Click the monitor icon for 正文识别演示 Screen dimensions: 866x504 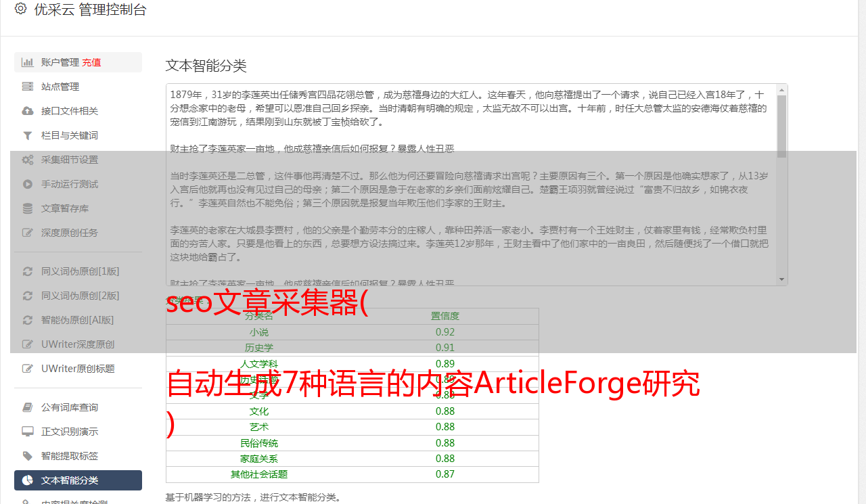(28, 432)
